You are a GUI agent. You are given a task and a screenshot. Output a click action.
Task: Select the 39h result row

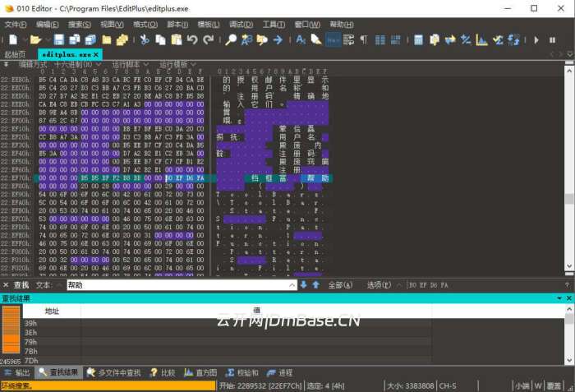(228, 323)
